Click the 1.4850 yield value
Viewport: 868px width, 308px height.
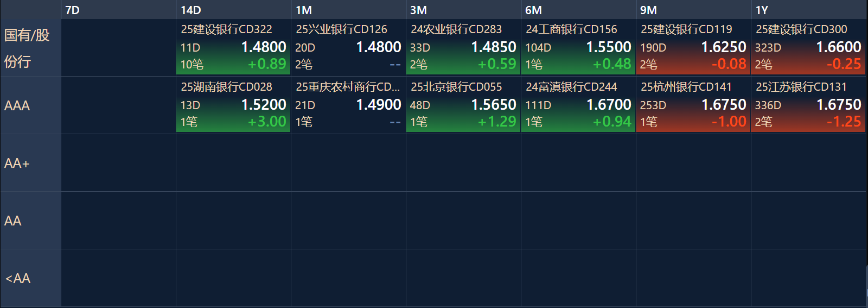click(x=494, y=47)
